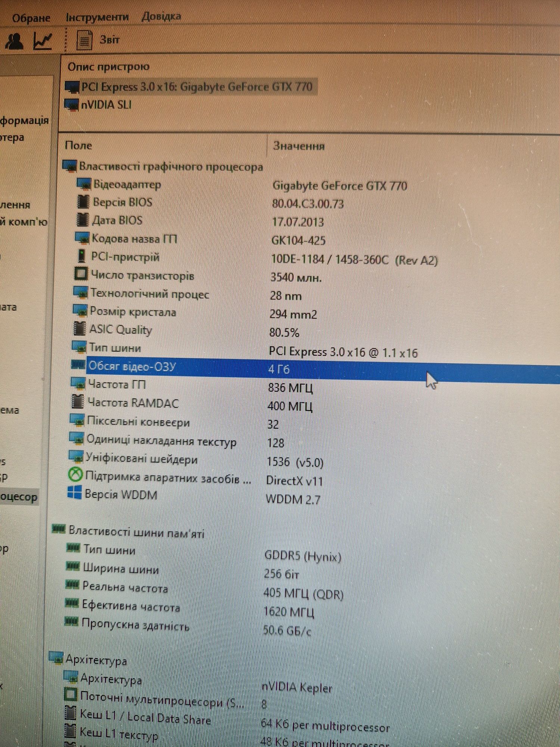Click the Одиниці накладання текстур icon
The image size is (560, 747).
77,438
